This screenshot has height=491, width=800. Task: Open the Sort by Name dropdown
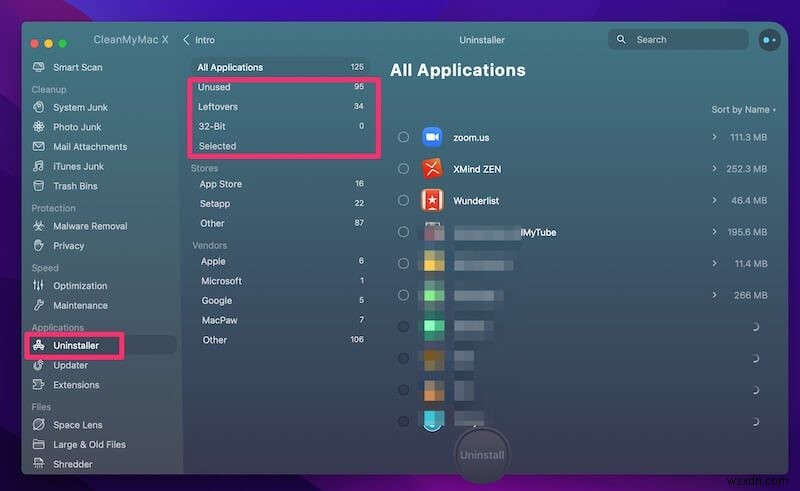[743, 110]
